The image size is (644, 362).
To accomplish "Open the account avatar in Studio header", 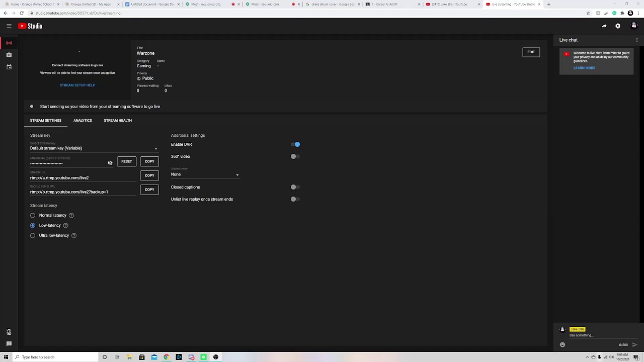I will 634,26.
